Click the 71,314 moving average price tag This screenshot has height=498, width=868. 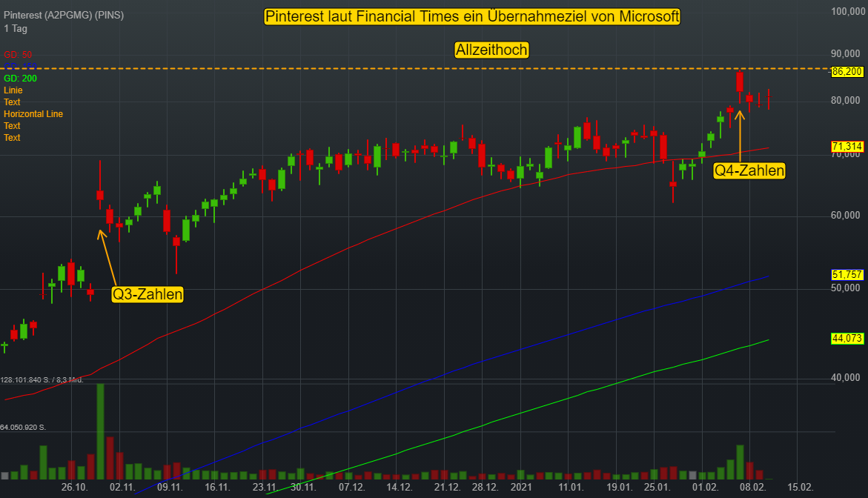coord(847,147)
